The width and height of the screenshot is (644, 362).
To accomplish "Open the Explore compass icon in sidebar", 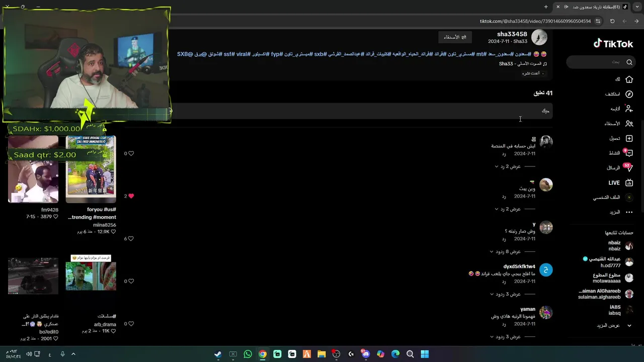I will (x=629, y=94).
